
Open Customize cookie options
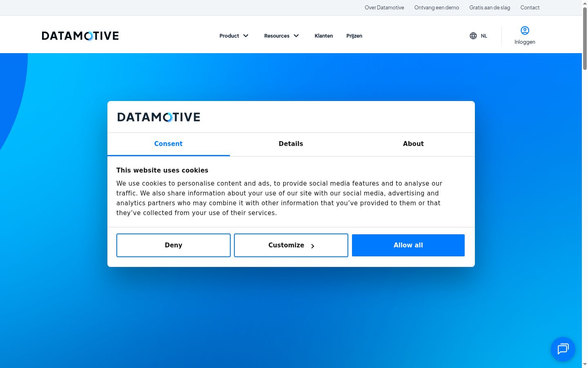click(x=291, y=245)
